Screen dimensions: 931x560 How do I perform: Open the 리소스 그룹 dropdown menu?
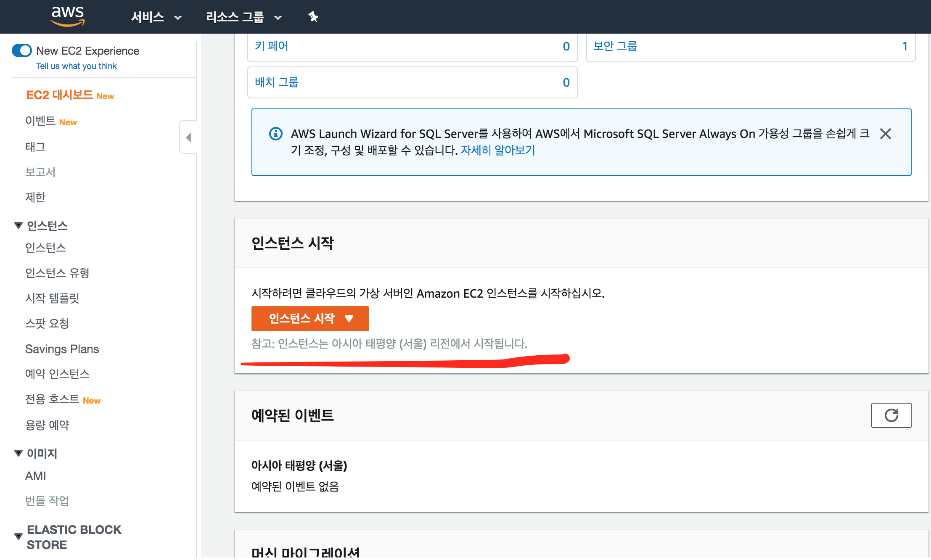(x=243, y=17)
